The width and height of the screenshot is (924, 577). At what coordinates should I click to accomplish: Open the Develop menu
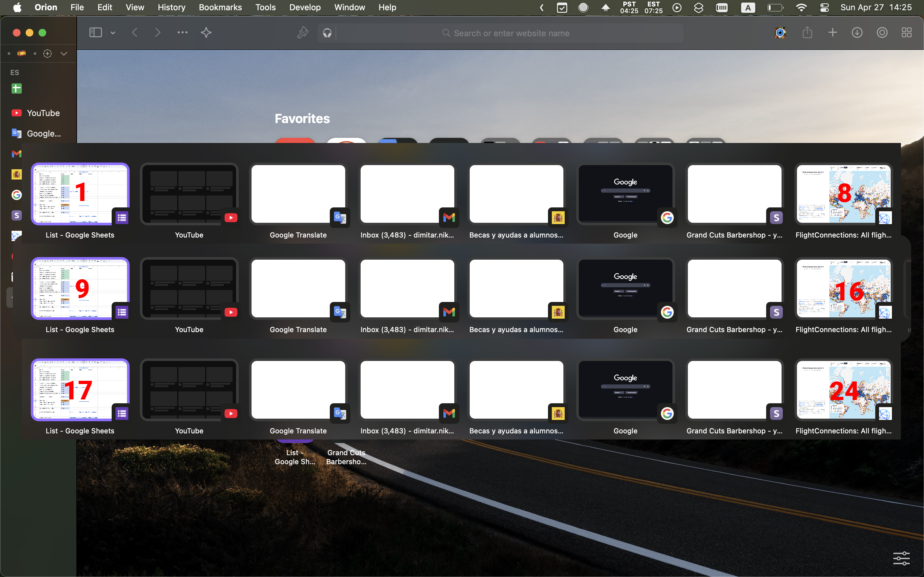click(x=305, y=7)
